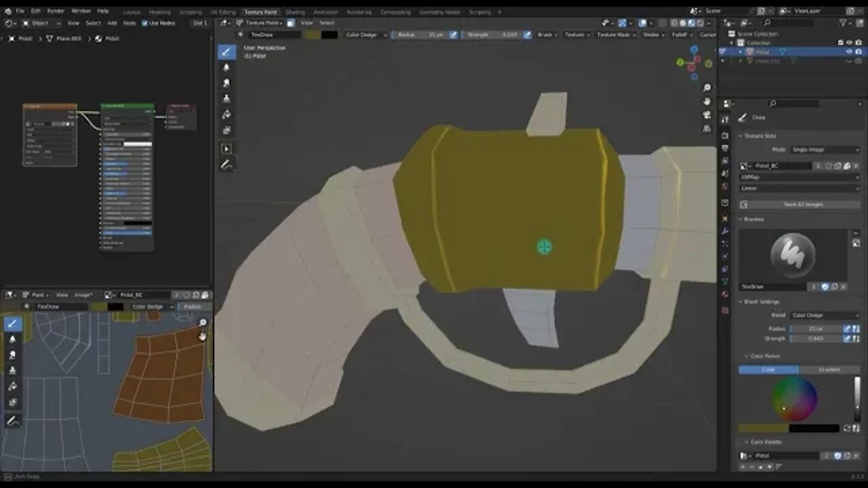Select Mask tool in image editor toolbar
This screenshot has height=488, width=868.
pyautogui.click(x=12, y=401)
